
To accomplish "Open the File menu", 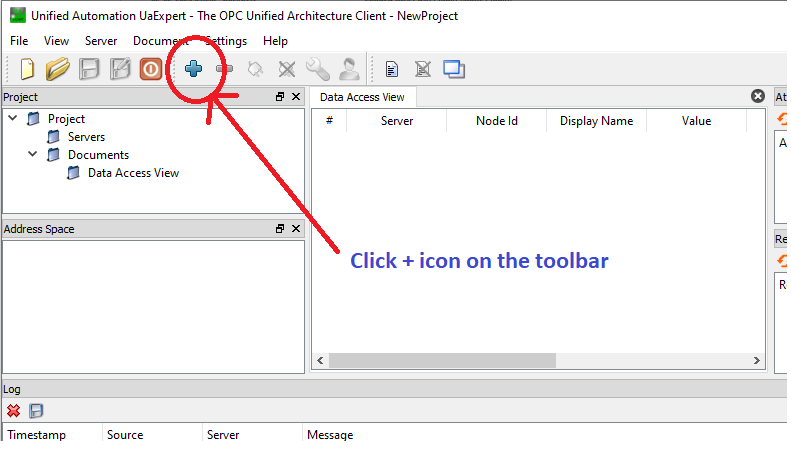I will click(x=19, y=41).
